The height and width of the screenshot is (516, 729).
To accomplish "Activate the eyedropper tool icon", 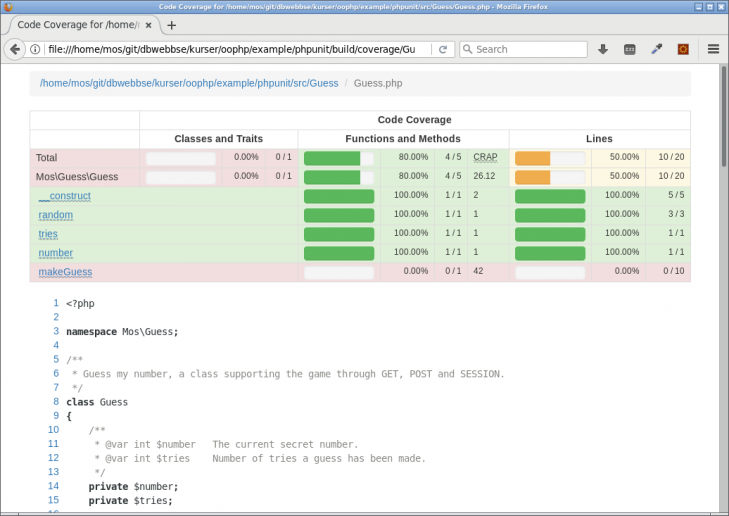I will point(656,49).
